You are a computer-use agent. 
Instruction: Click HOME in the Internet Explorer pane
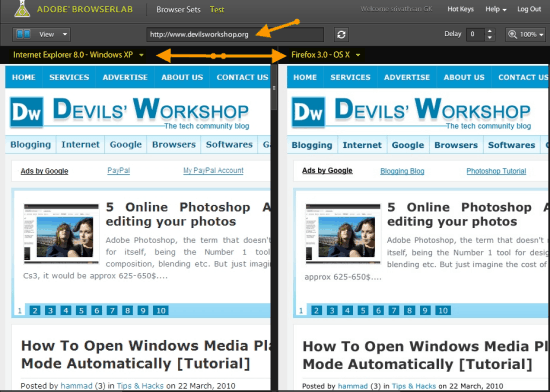(x=24, y=77)
